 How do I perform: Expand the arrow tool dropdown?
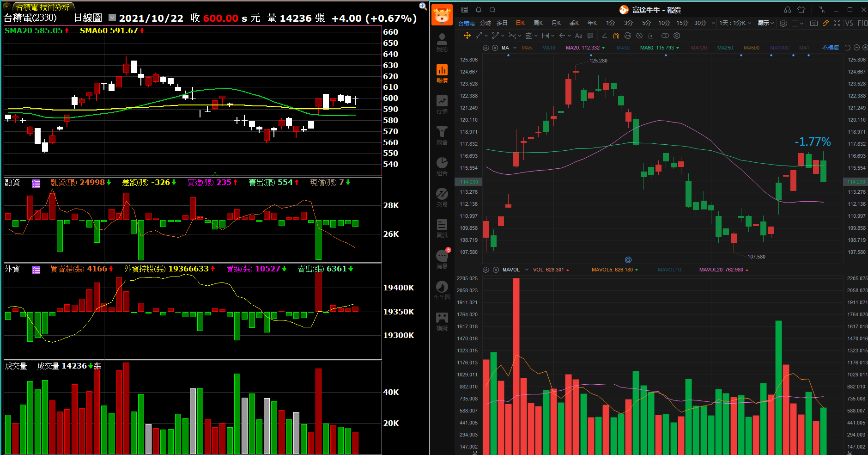tap(569, 36)
